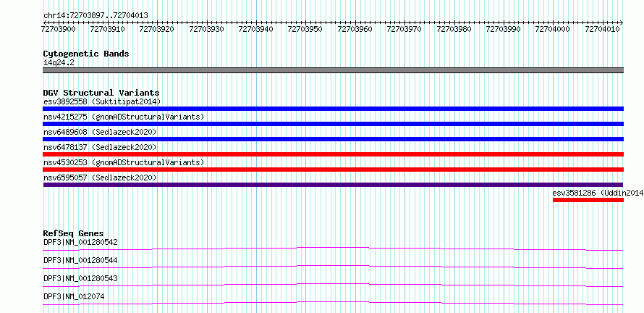Open the nsv6595057 (Sedlazeck2020) variant label
Viewport: 644px width, 313px height.
pos(100,178)
